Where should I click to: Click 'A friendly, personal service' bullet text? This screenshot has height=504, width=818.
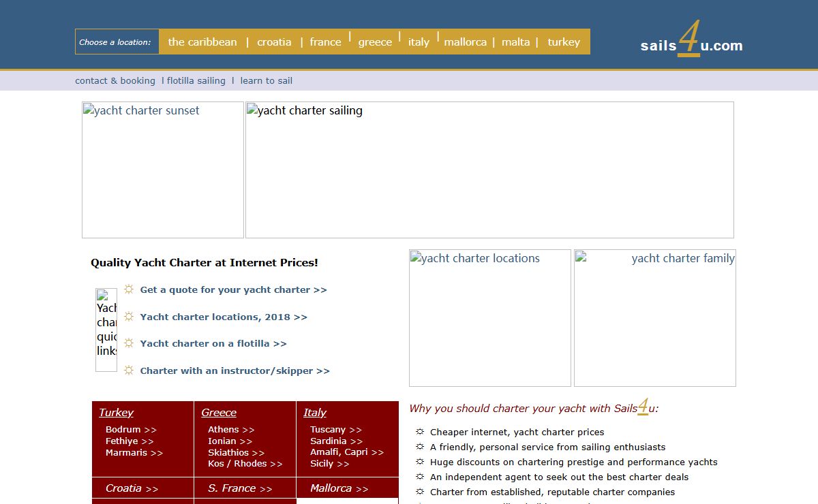click(x=547, y=447)
